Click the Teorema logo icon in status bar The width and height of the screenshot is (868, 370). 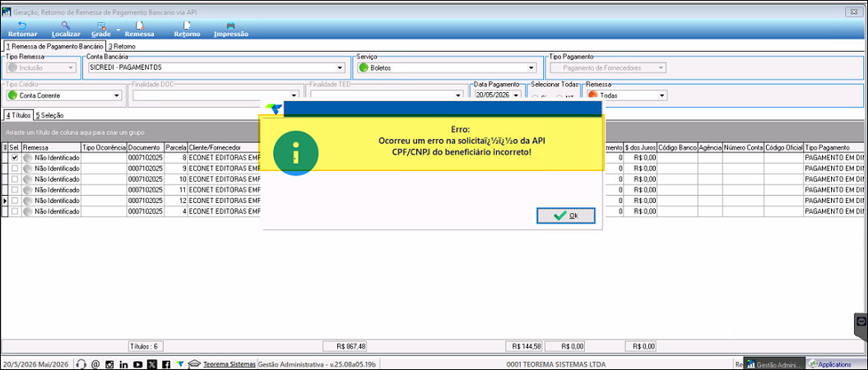click(x=180, y=364)
